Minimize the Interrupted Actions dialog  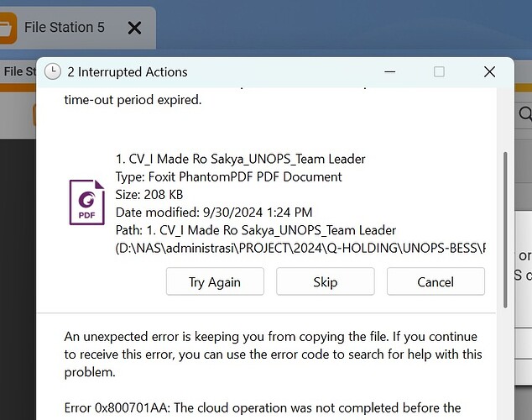[390, 71]
